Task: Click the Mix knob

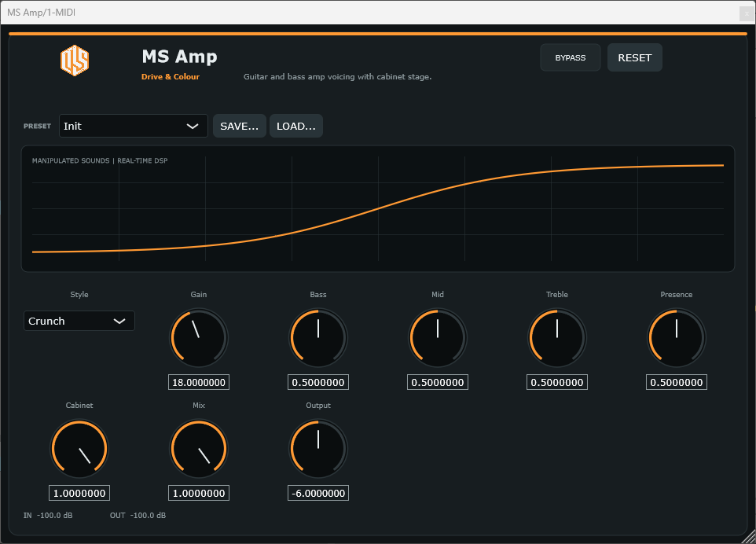Action: 199,449
